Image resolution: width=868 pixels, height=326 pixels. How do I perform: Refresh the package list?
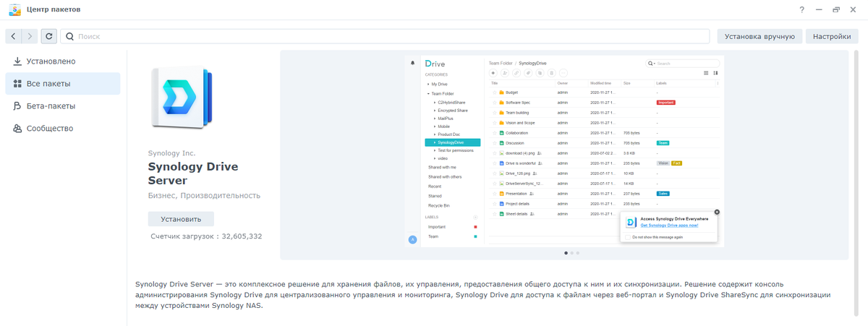(x=48, y=36)
